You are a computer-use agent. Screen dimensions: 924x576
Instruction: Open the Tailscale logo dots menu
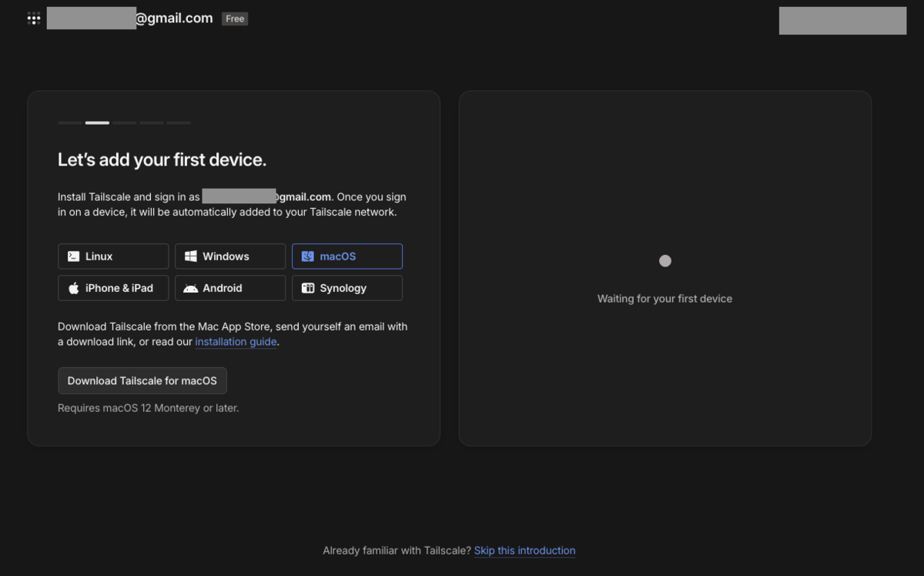(34, 18)
